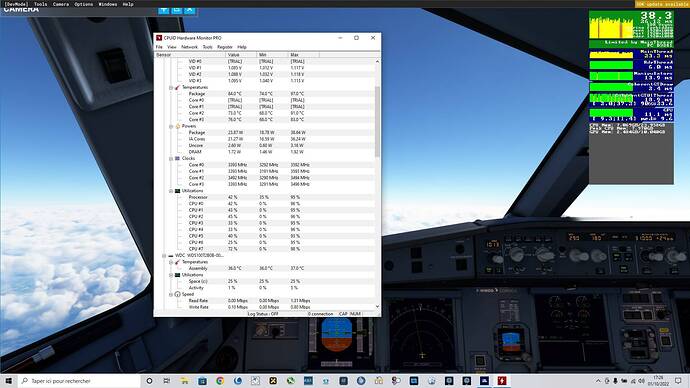Viewport: 690px width, 388px height.
Task: Show hidden system tray icons
Action: tap(598, 381)
